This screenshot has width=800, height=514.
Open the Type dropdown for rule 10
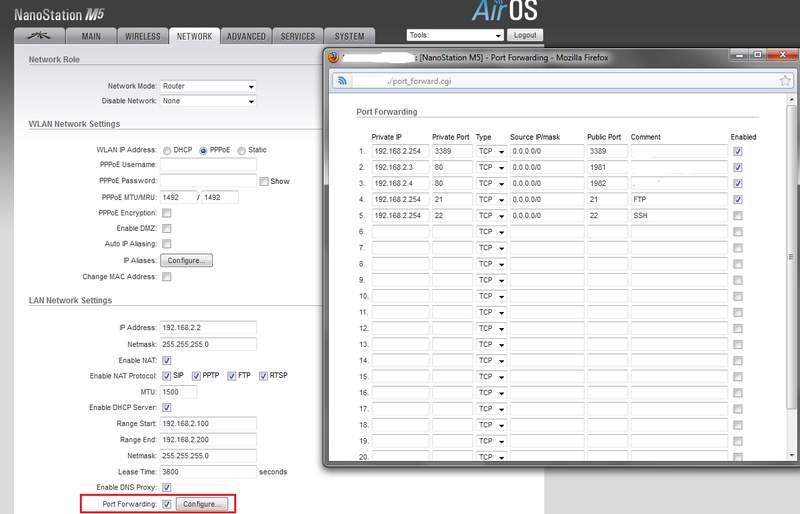[x=492, y=296]
